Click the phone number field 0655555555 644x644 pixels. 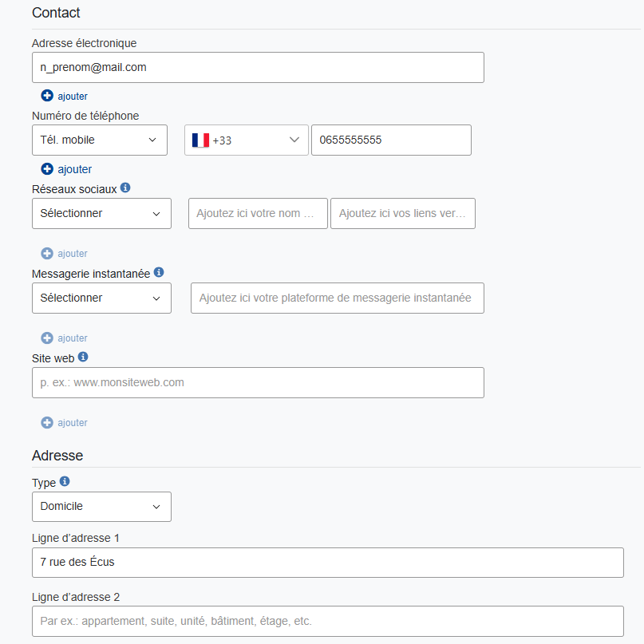[x=391, y=140]
